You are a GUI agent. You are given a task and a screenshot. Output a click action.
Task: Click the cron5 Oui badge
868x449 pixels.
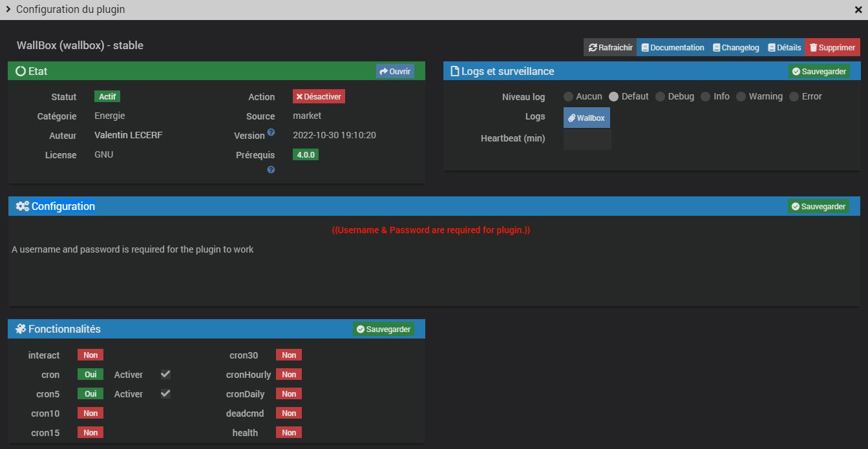pyautogui.click(x=90, y=393)
